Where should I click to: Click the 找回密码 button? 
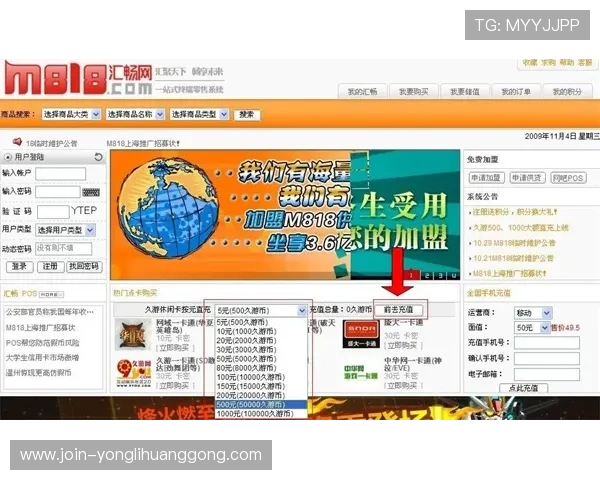click(x=84, y=267)
